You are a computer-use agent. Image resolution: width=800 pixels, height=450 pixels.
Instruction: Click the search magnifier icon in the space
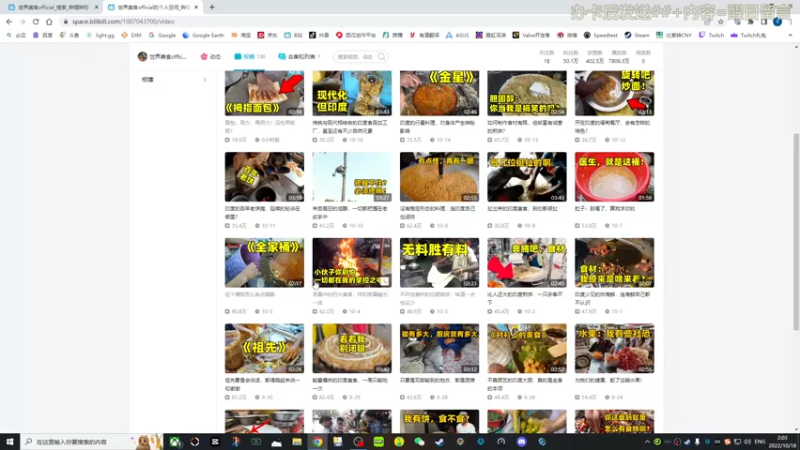tap(382, 57)
